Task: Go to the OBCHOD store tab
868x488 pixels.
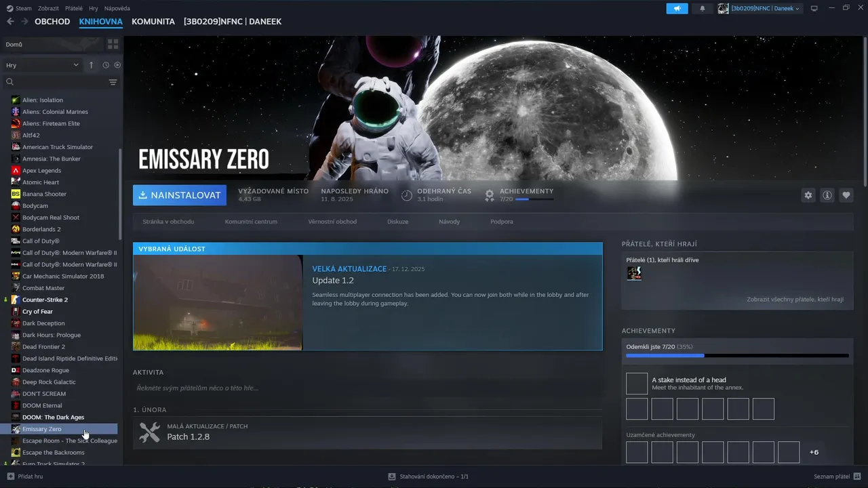Action: (52, 22)
